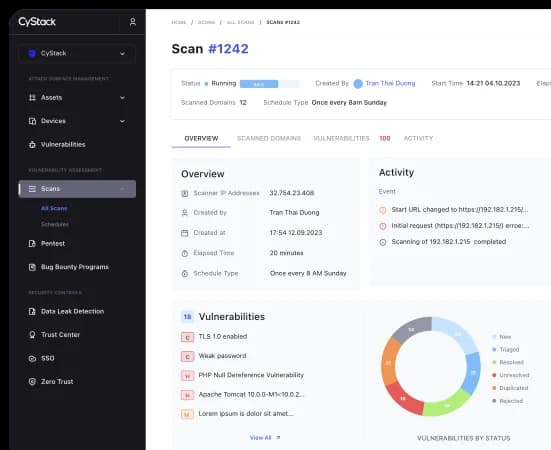Open Schedules submenu item
Image resolution: width=551 pixels, height=450 pixels.
pos(55,224)
